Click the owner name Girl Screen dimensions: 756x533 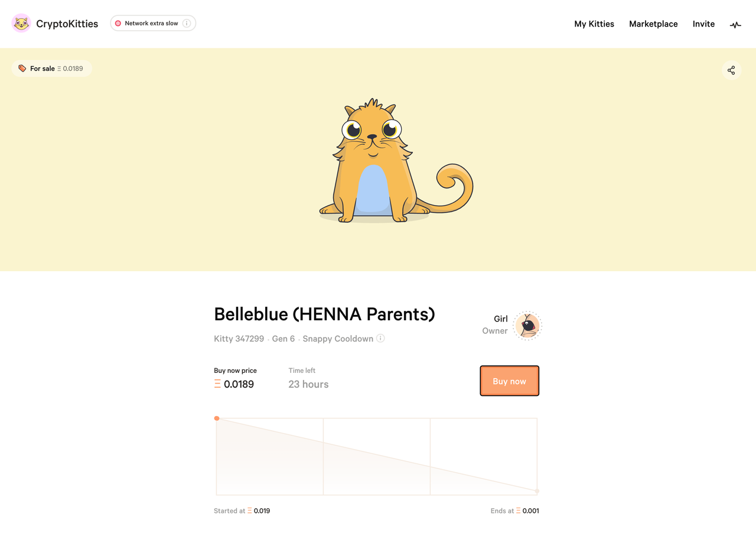tap(501, 319)
